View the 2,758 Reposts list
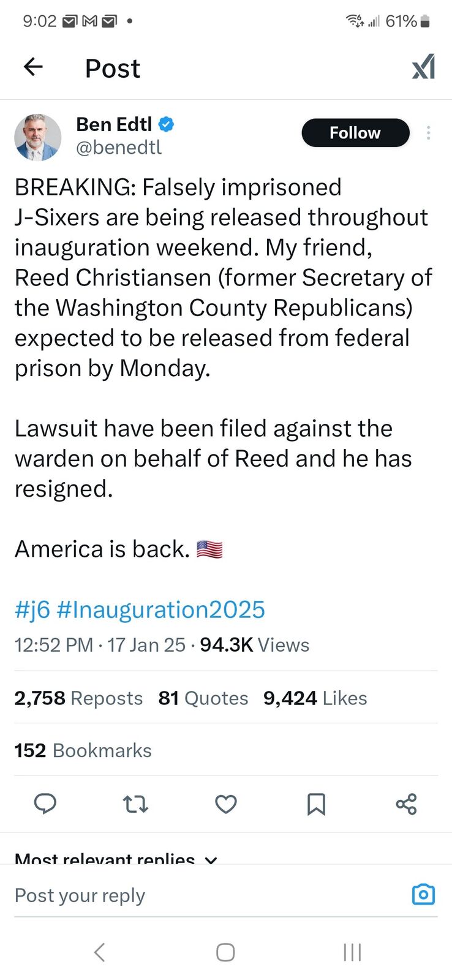This screenshot has height=980, width=452. pyautogui.click(x=78, y=698)
